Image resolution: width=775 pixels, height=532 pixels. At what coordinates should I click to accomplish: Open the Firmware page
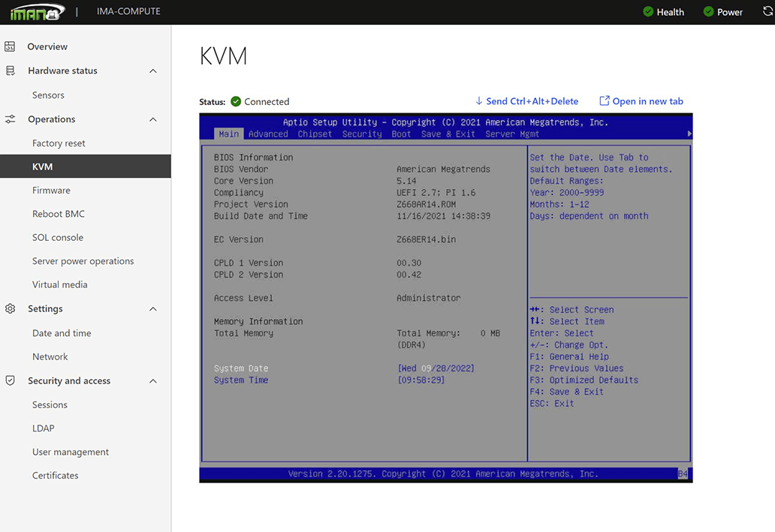pos(51,190)
